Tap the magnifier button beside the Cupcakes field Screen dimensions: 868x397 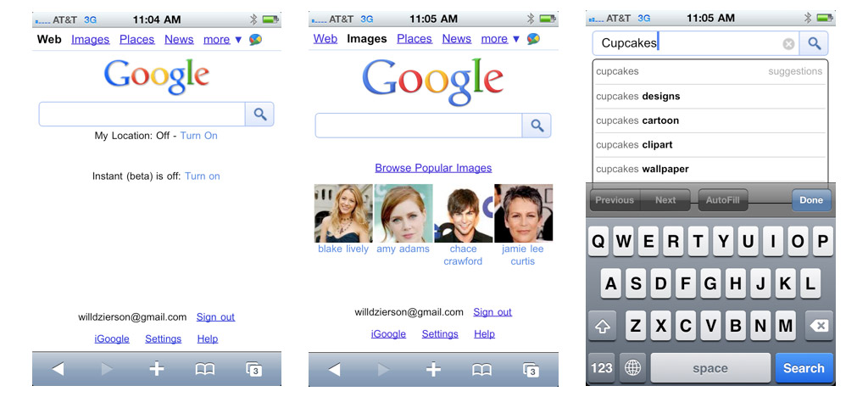coord(815,44)
